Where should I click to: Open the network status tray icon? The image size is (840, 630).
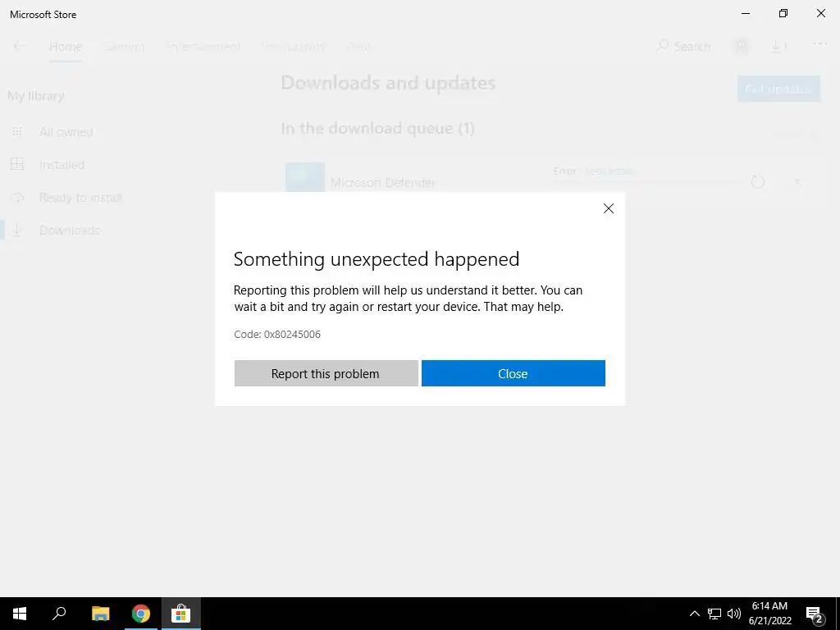click(714, 614)
